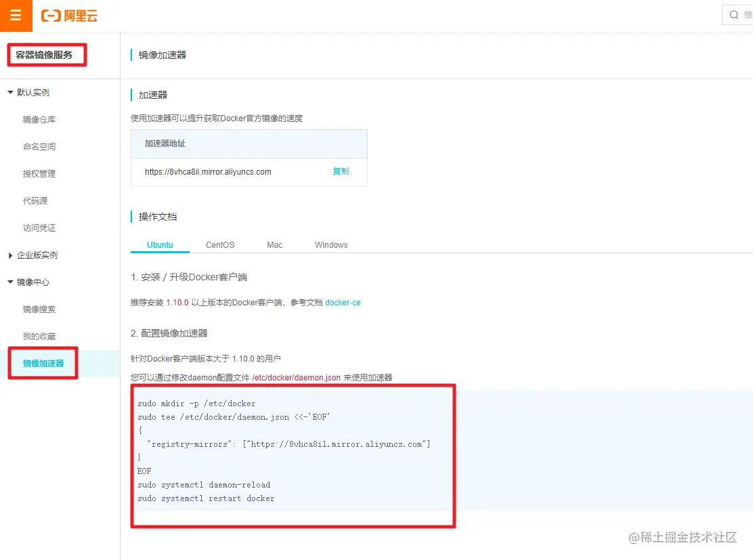Click the search magnifier icon
Image resolution: width=753 pixels, height=560 pixels.
point(734,15)
